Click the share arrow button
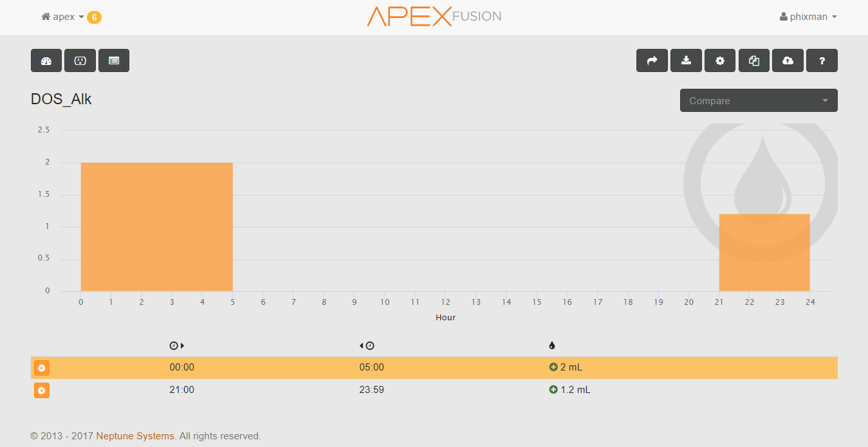 click(x=652, y=60)
